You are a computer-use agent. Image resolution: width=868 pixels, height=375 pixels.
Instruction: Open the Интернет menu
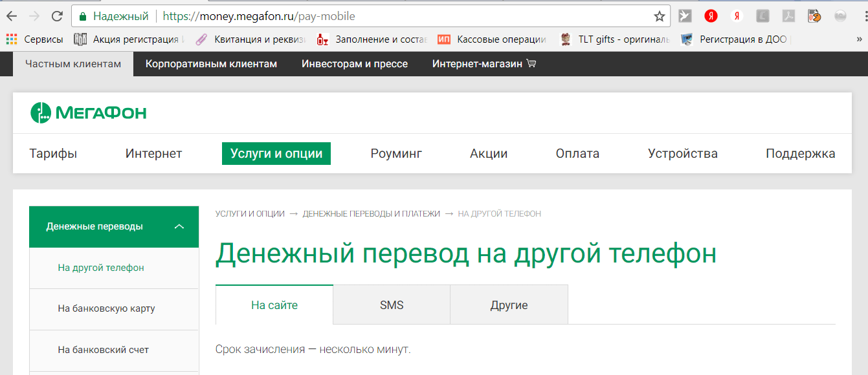[153, 154]
